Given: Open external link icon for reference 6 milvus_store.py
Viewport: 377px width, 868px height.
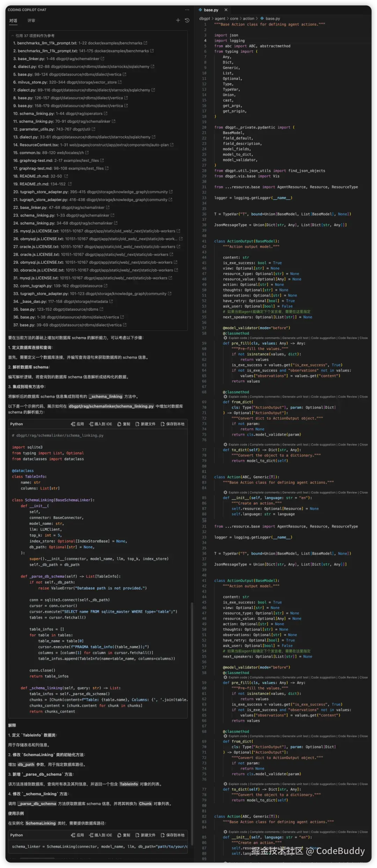Looking at the screenshot, I should coord(120,82).
